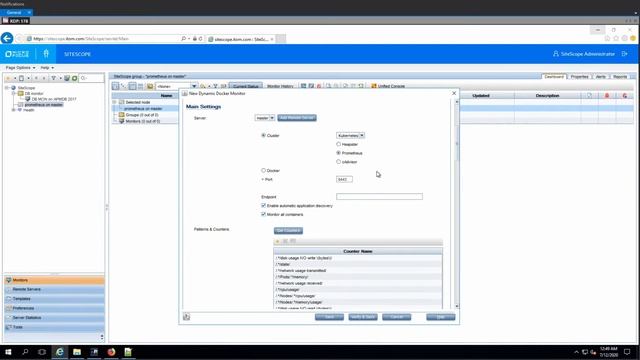Click the add pattern star icon above Counter Name
The height and width of the screenshot is (360, 640).
click(x=278, y=241)
